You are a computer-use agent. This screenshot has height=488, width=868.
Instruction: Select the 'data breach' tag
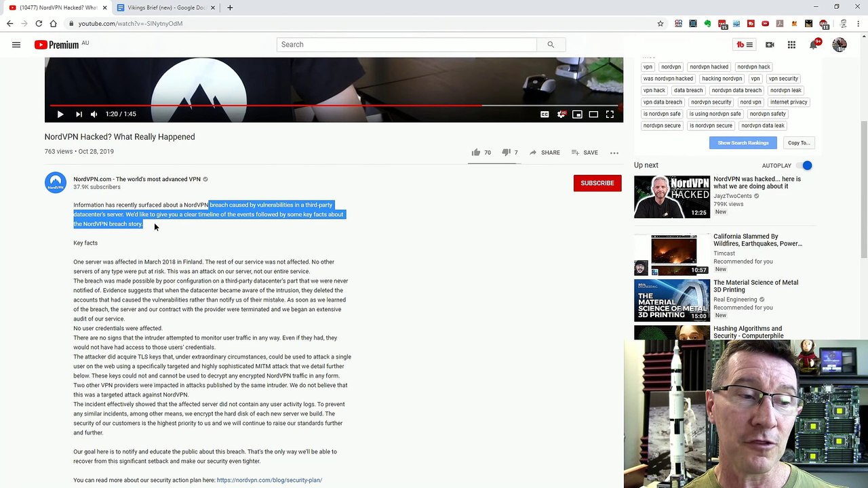[x=688, y=90]
